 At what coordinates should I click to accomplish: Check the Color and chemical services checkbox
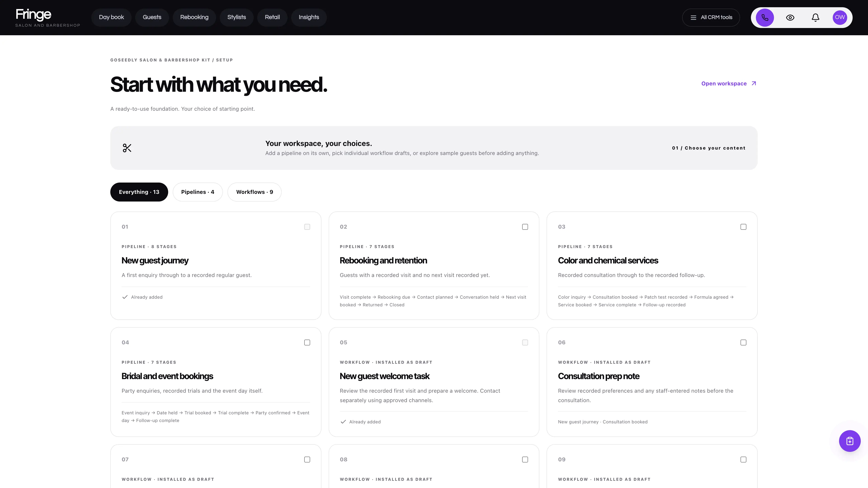[x=743, y=227]
